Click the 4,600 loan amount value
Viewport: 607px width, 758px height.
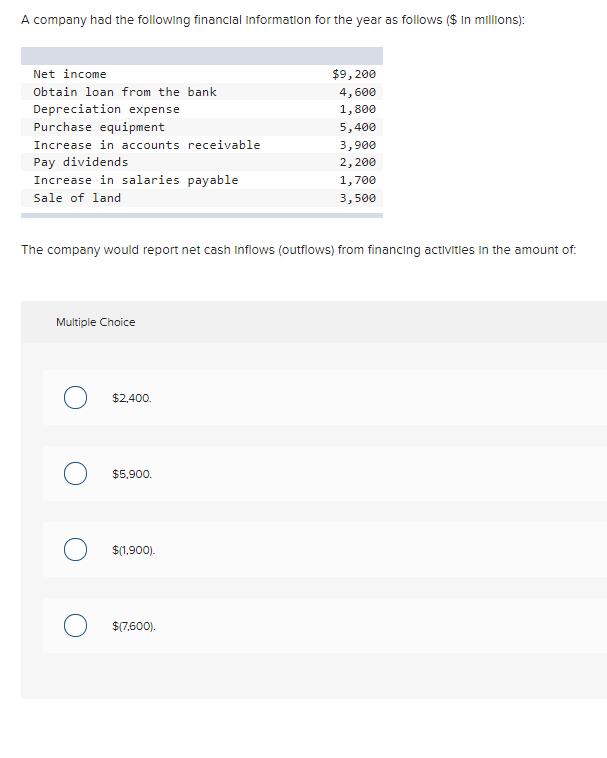click(x=358, y=92)
